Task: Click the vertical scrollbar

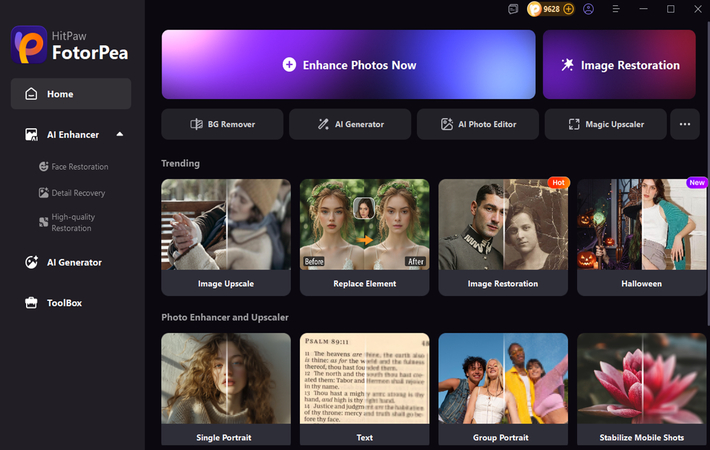Action: [x=708, y=173]
